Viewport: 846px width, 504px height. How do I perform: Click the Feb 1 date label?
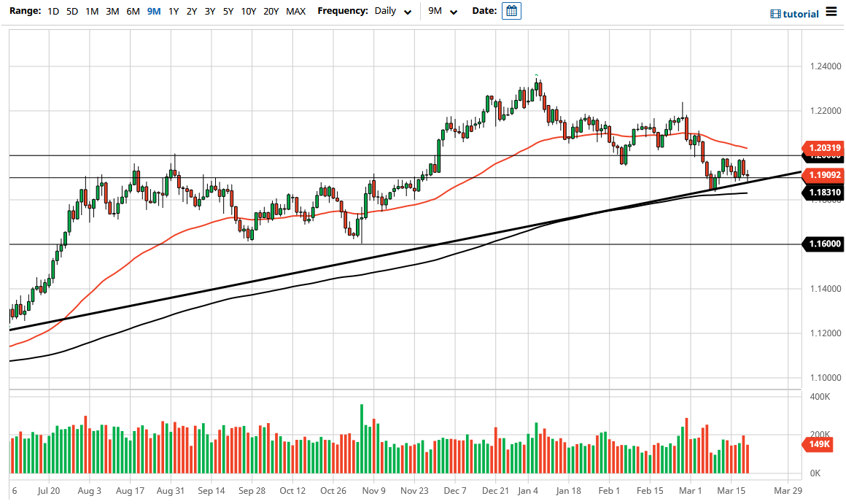click(x=608, y=491)
